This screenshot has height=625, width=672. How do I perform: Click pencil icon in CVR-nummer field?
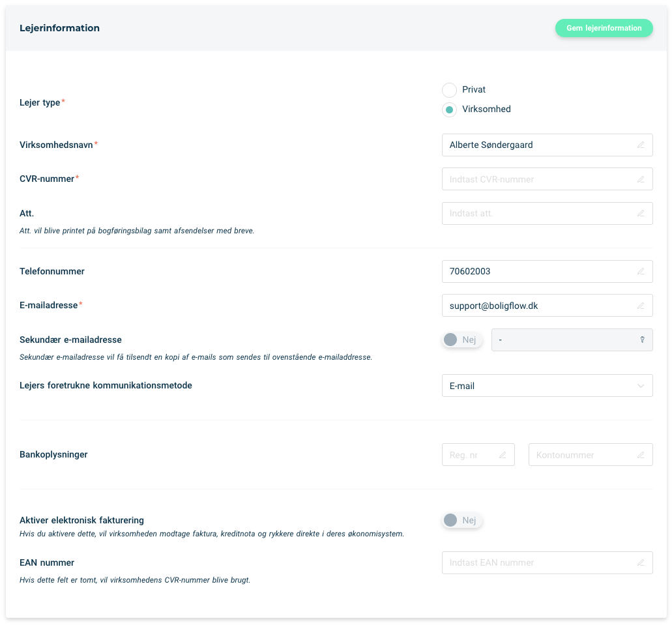click(640, 179)
